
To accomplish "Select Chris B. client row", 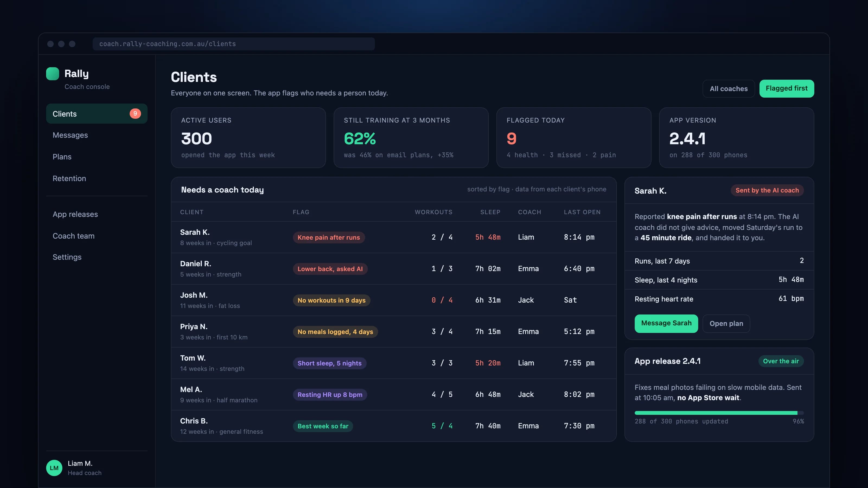I will [394, 426].
